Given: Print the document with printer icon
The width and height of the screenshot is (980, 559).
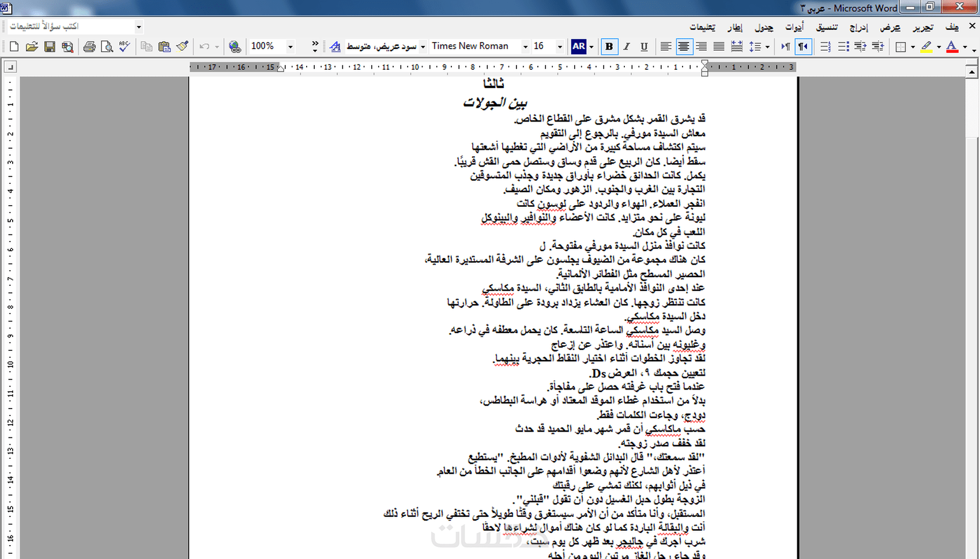Looking at the screenshot, I should click(x=89, y=47).
